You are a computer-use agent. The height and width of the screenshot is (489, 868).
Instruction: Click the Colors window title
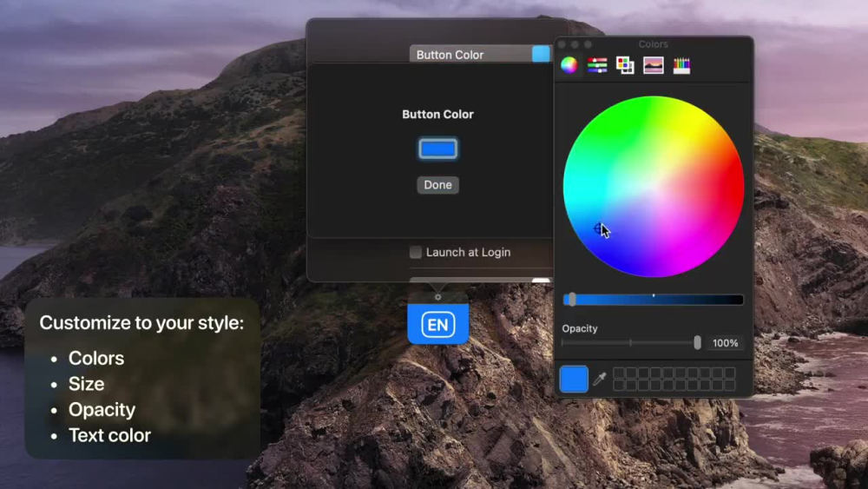[x=654, y=44]
